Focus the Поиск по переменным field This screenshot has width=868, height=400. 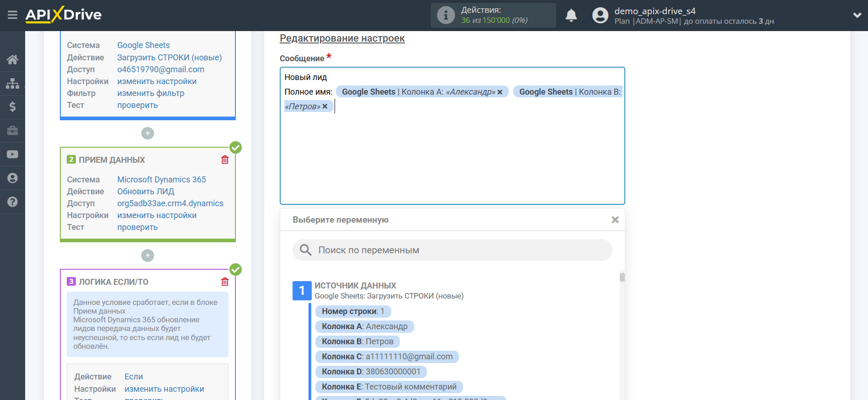(452, 250)
